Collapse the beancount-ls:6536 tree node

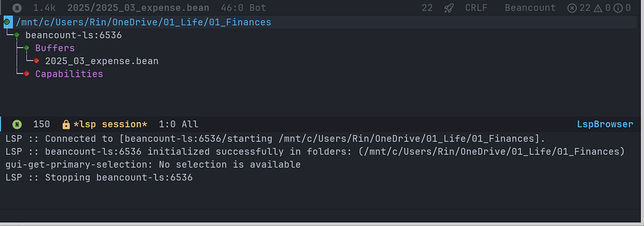point(17,35)
